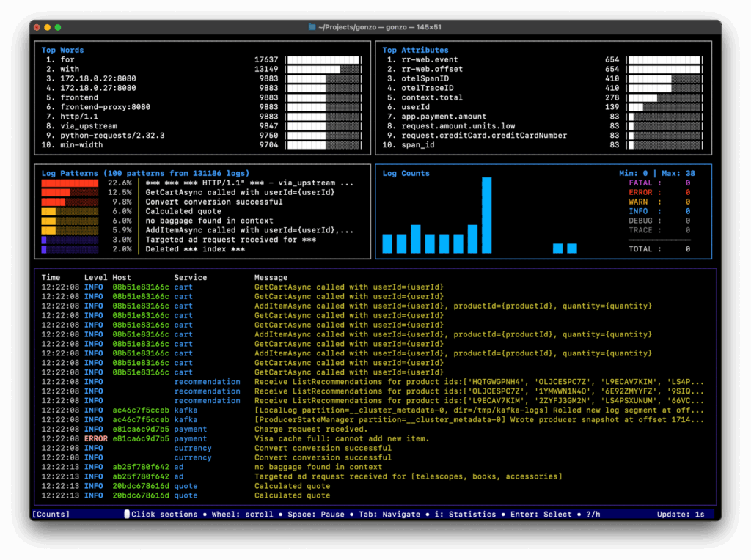Click the Service column header
This screenshot has width=751, height=560.
pyautogui.click(x=190, y=278)
